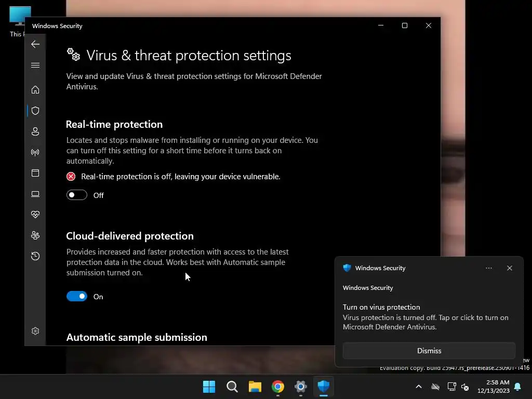Open Protection history clock icon
The image size is (532, 399).
coord(35,256)
